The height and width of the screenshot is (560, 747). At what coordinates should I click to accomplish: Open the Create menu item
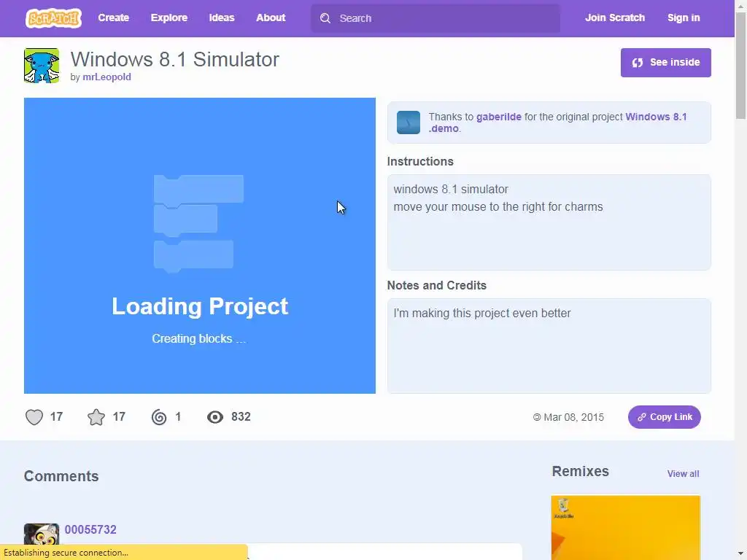click(113, 17)
